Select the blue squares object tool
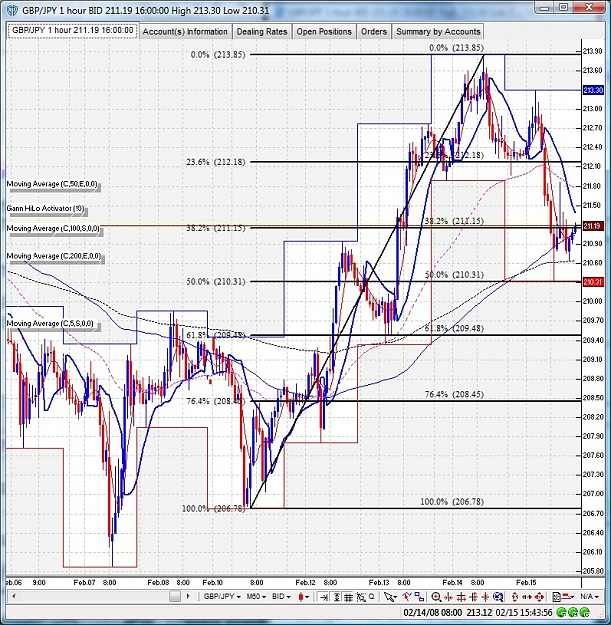 click(419, 597)
